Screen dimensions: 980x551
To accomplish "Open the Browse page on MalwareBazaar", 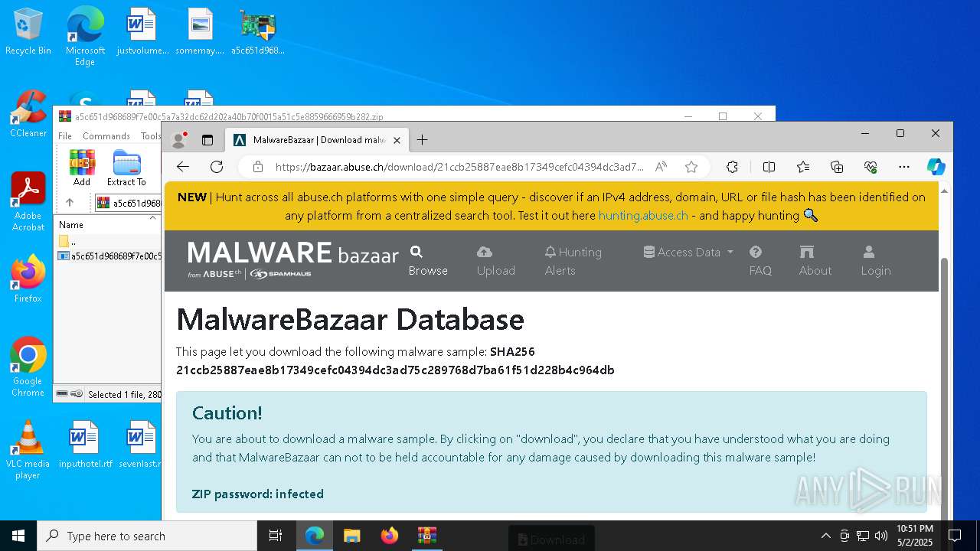I will pos(428,261).
